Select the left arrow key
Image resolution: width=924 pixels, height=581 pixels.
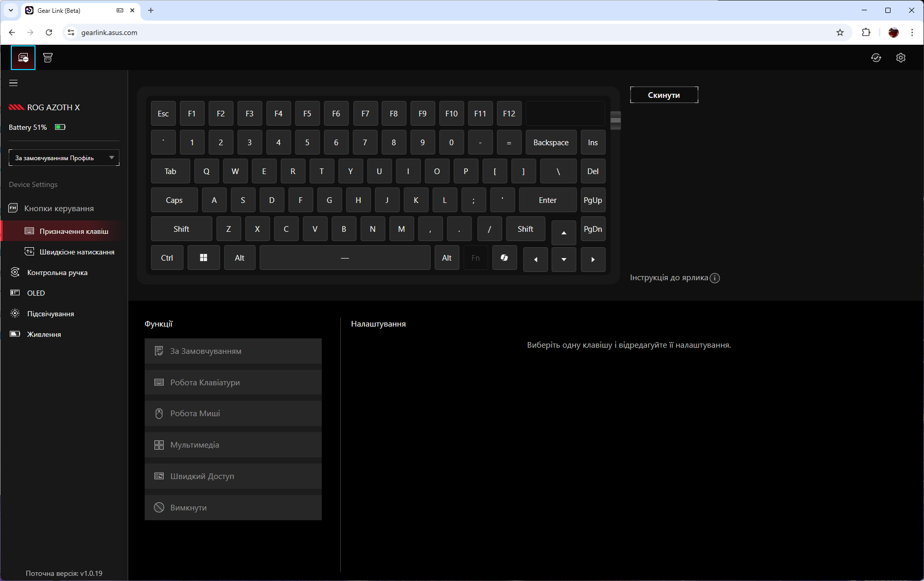(x=535, y=260)
